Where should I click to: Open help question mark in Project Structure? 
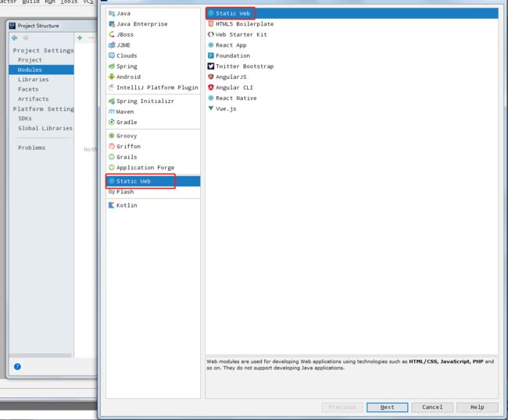(x=17, y=366)
